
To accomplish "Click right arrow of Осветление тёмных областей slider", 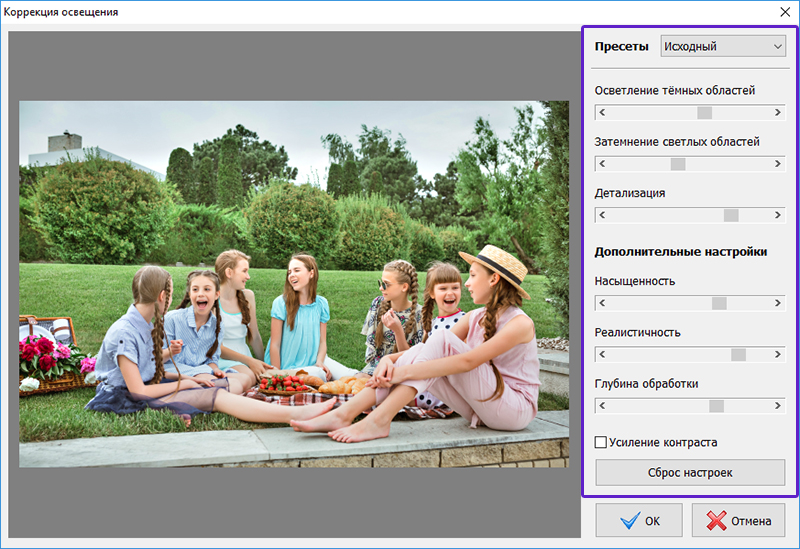I will (x=778, y=113).
